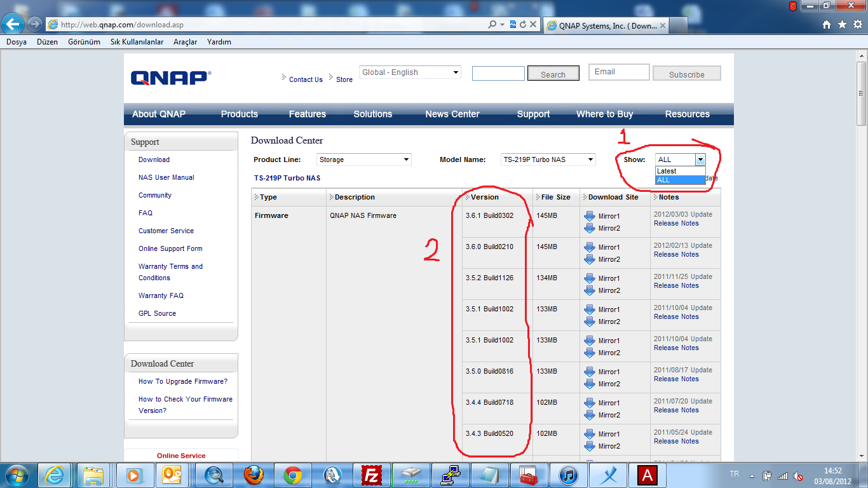Click the volume muted speaker tray icon
The height and width of the screenshot is (488, 868).
798,475
